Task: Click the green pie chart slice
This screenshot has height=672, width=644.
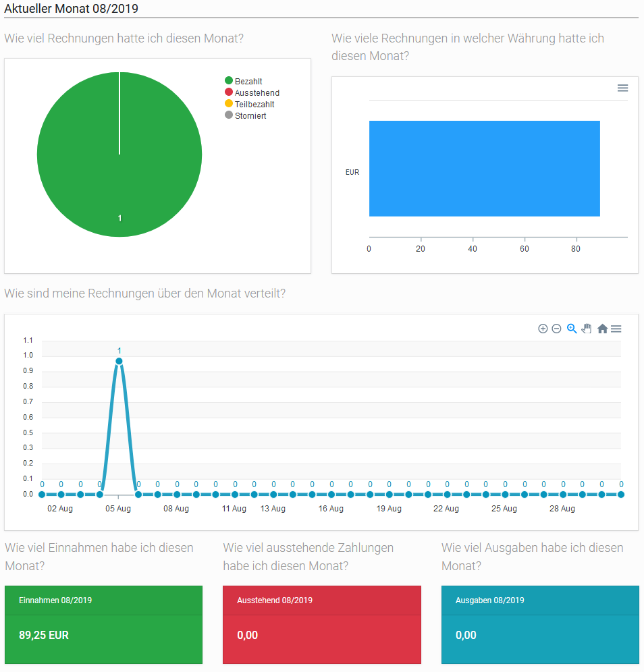Action: [119, 155]
